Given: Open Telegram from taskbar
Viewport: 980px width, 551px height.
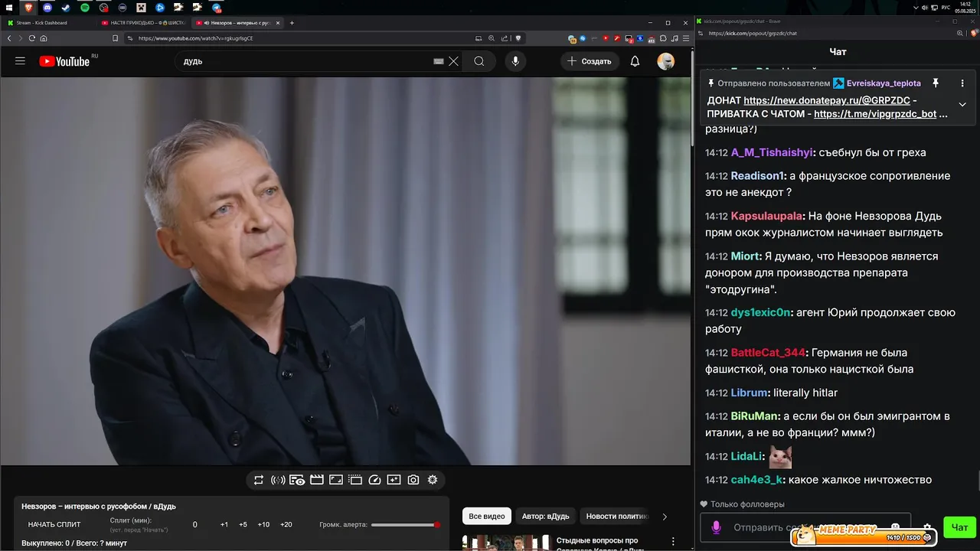Looking at the screenshot, I should (216, 7).
